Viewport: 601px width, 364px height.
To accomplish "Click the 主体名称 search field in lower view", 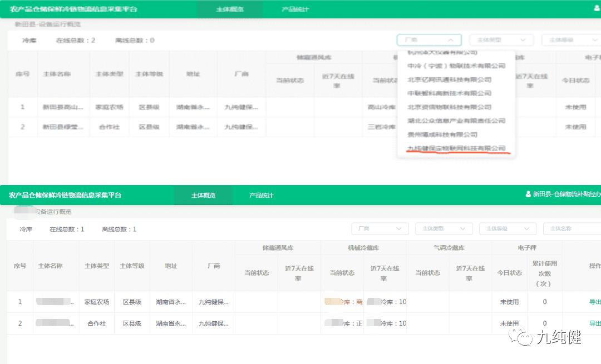I will pos(572,228).
